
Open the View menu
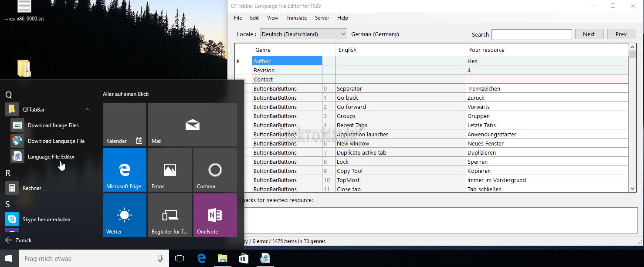click(272, 18)
